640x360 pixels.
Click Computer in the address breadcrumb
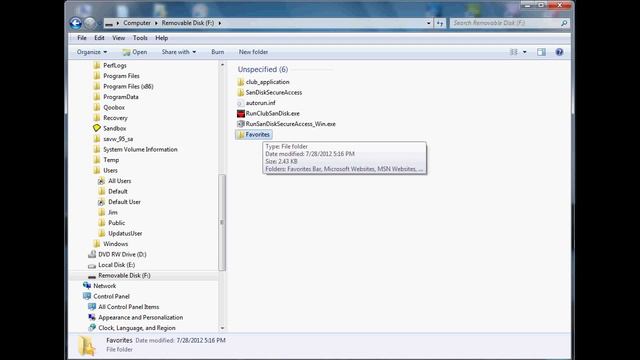pyautogui.click(x=137, y=23)
